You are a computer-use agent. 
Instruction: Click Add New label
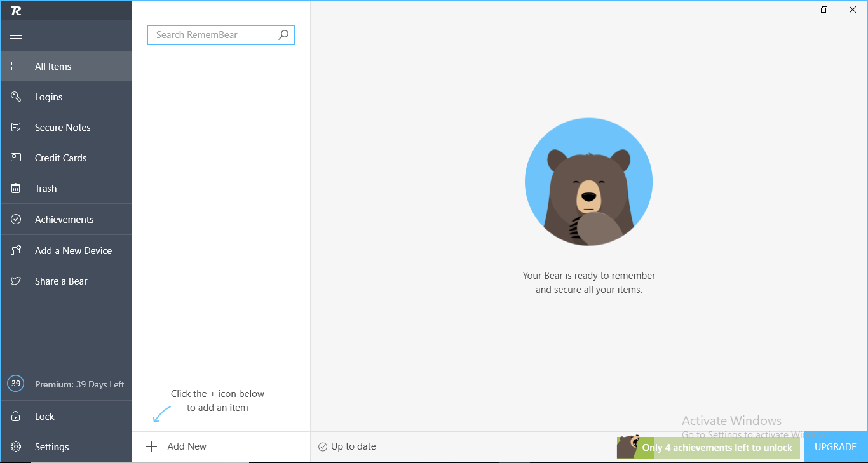(187, 446)
